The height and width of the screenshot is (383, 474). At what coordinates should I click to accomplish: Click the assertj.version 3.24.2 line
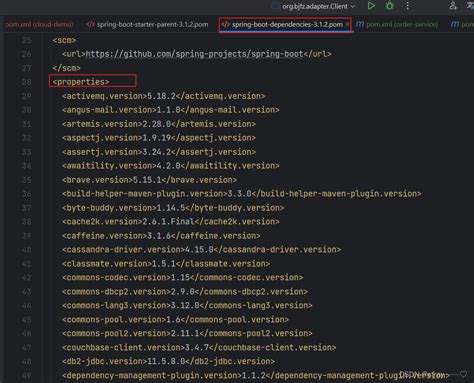[159, 152]
